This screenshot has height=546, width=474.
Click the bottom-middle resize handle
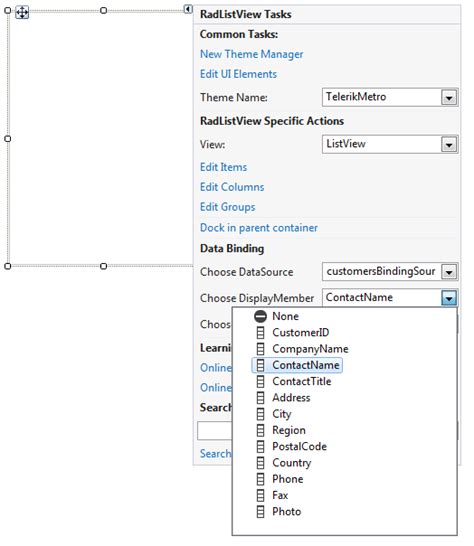103,266
